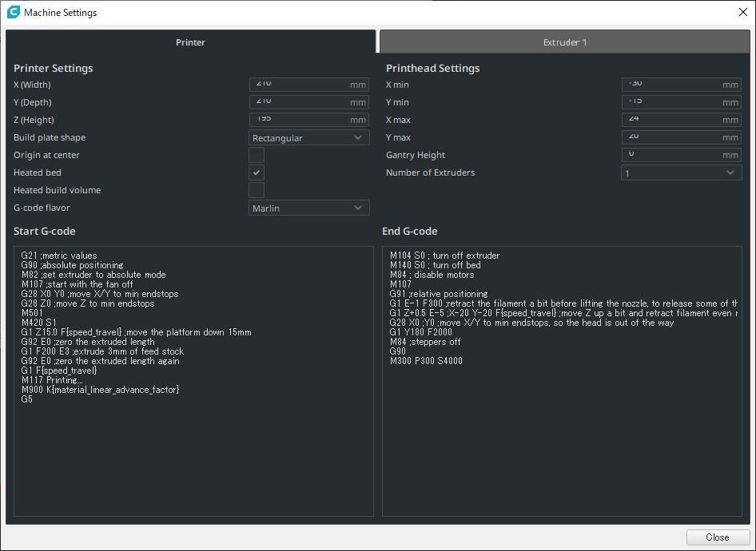Edit the Z (Height) value field
756x551 pixels.
pos(309,120)
